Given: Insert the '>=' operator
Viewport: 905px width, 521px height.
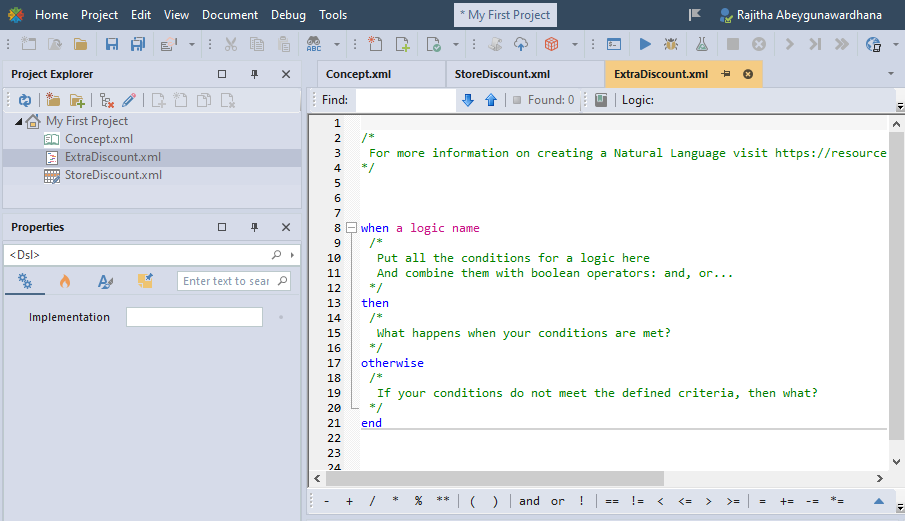Looking at the screenshot, I should [733, 501].
